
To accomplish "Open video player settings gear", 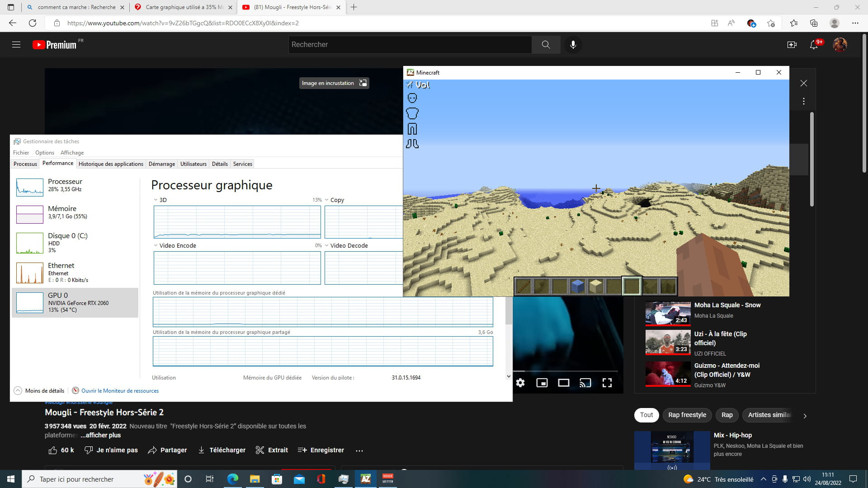I will (520, 383).
